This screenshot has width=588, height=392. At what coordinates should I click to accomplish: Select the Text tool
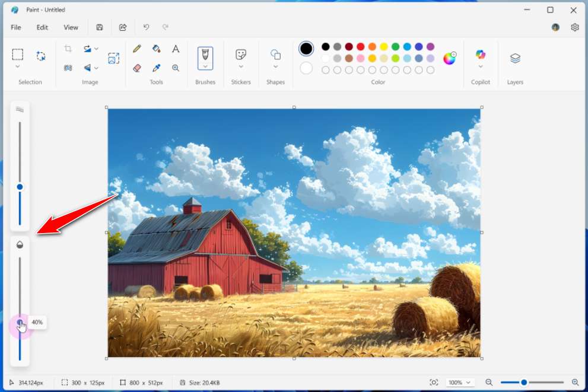click(176, 49)
